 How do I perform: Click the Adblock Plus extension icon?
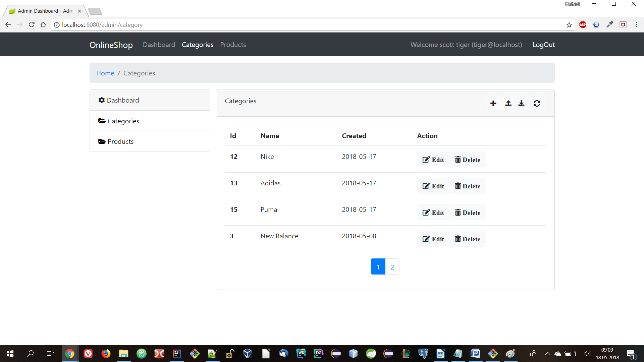pyautogui.click(x=583, y=25)
